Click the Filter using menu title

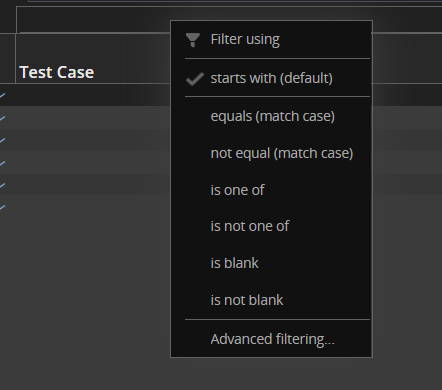pyautogui.click(x=245, y=39)
